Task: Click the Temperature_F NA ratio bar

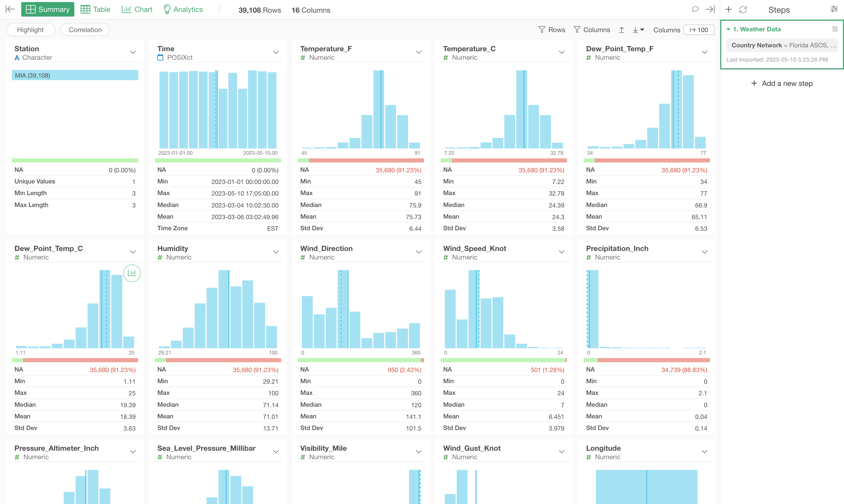Action: pyautogui.click(x=361, y=160)
